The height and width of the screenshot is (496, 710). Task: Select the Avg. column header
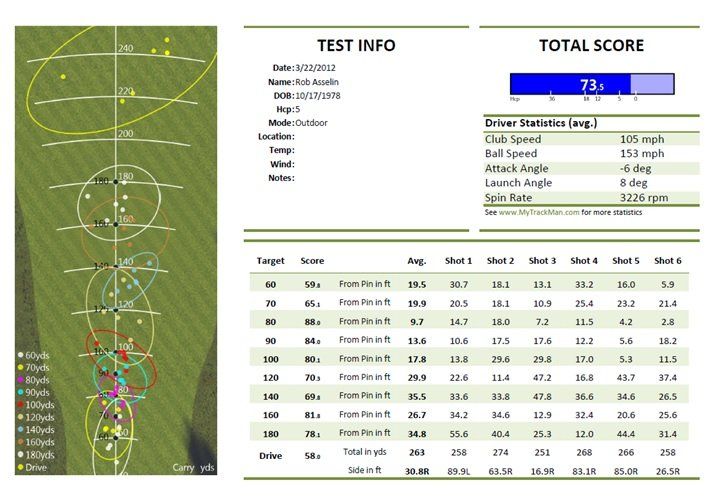point(417,260)
